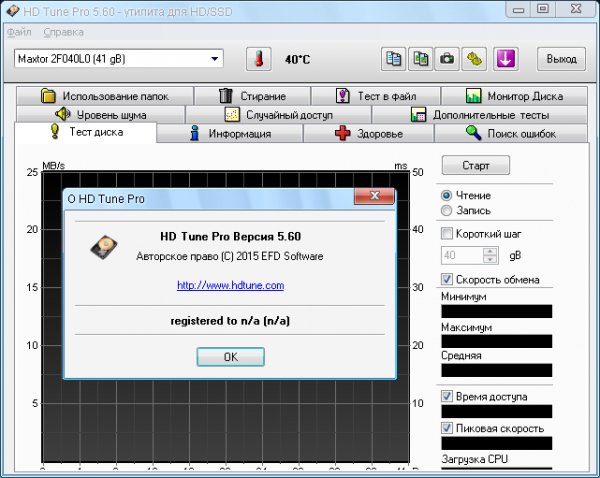Click the gB size input field
600x478 pixels.
[462, 256]
